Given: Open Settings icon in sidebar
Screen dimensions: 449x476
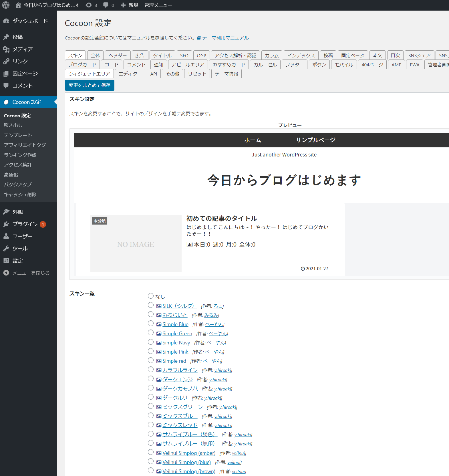Looking at the screenshot, I should point(6,261).
